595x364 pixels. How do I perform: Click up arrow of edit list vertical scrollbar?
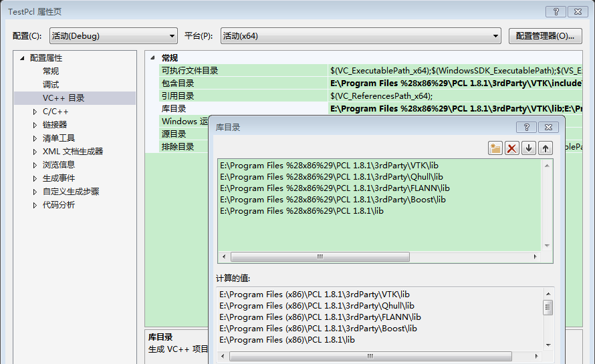pos(547,166)
